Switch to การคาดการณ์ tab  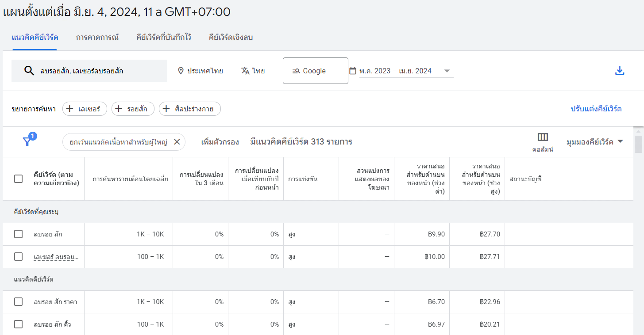coord(97,37)
